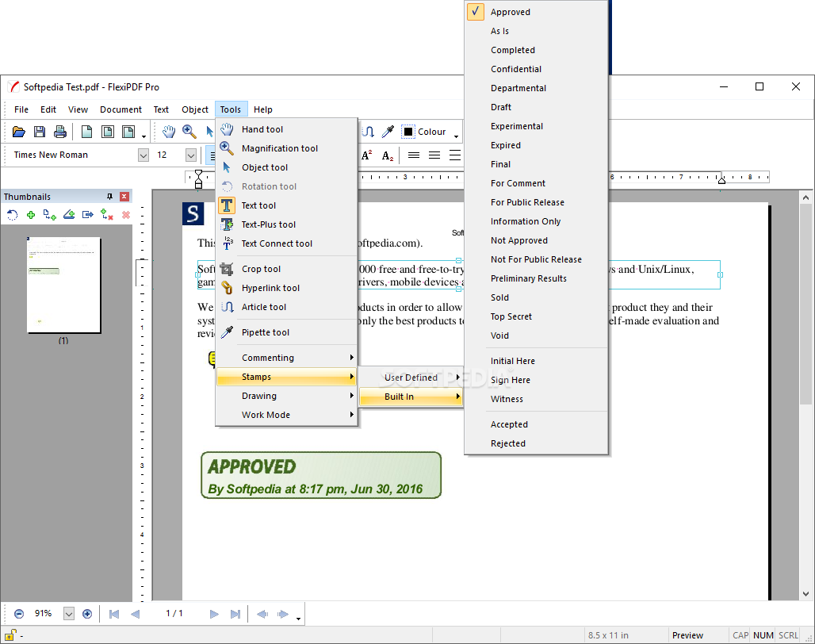This screenshot has height=644, width=815.
Task: Select the Not Approved stamp
Action: 536,240
